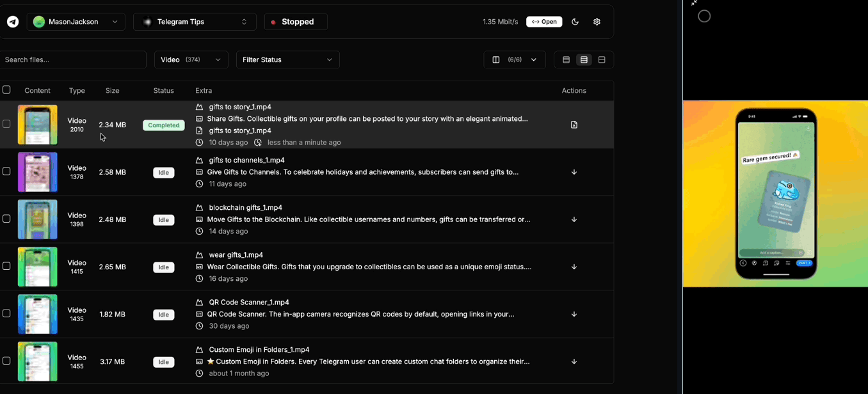Open thumbnail of gifts to story_1.mp4

coord(37,125)
